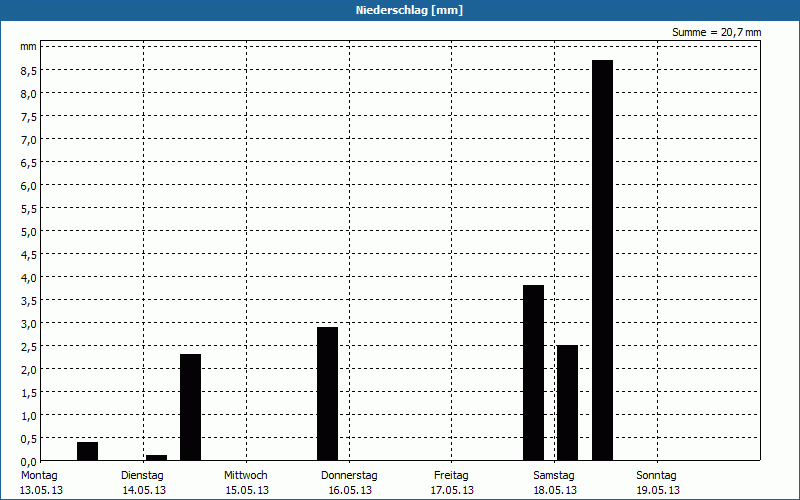Click the Montag 0,4 mm precipitation bar
The width and height of the screenshot is (800, 500).
point(87,451)
